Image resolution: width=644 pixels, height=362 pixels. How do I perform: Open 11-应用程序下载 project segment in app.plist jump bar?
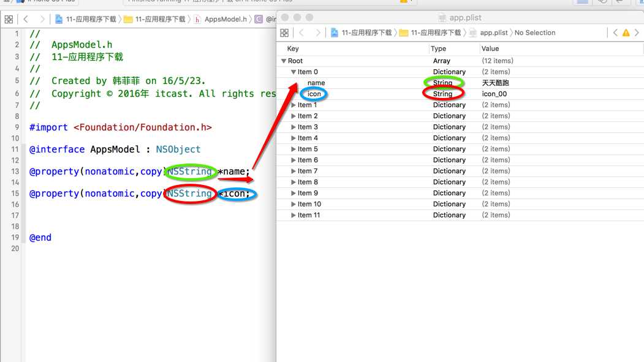(366, 33)
